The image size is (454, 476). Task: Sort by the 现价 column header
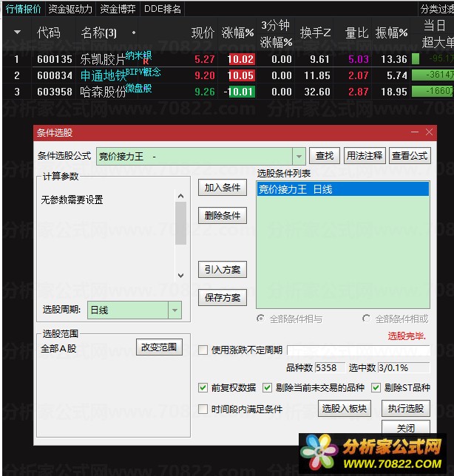pos(203,33)
